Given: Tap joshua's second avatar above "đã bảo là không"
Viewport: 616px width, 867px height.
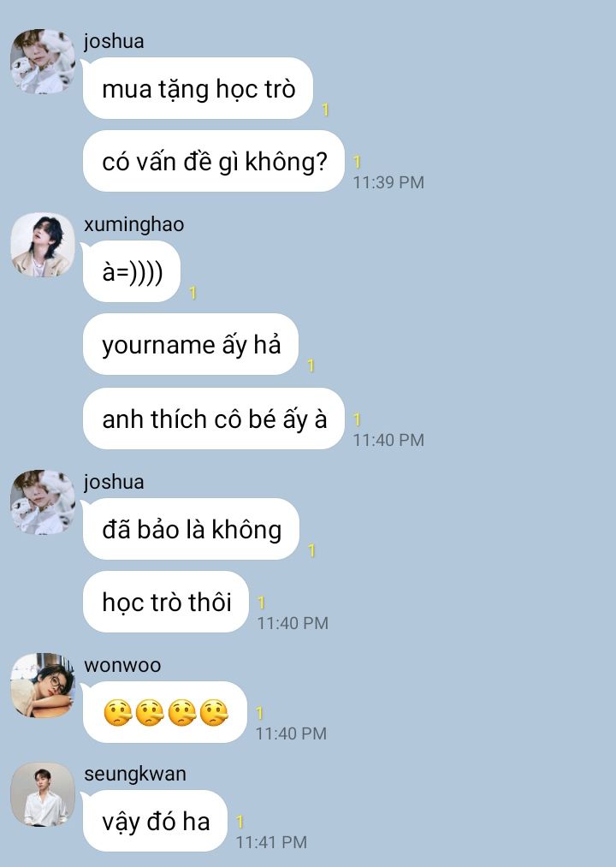Looking at the screenshot, I should (x=43, y=502).
